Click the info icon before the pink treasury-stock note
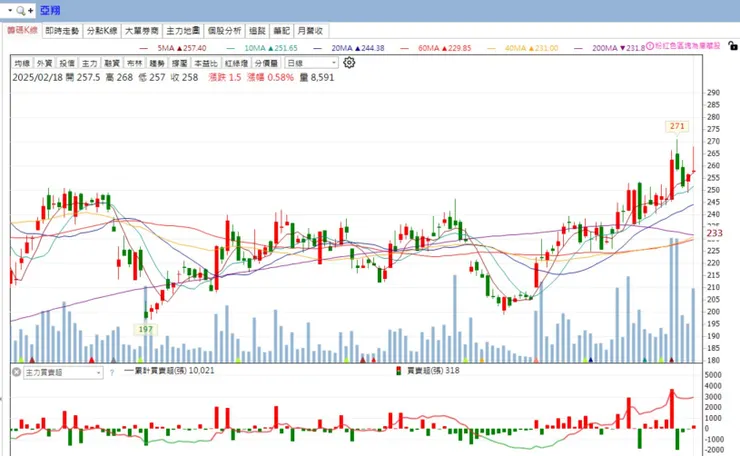 650,46
